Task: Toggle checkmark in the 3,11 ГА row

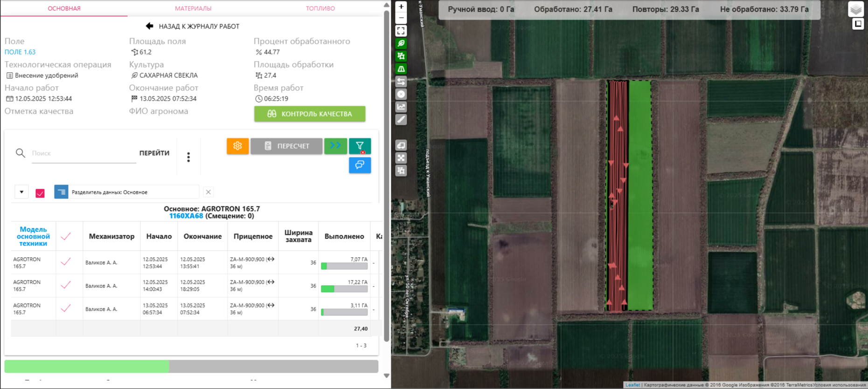Action: [66, 308]
